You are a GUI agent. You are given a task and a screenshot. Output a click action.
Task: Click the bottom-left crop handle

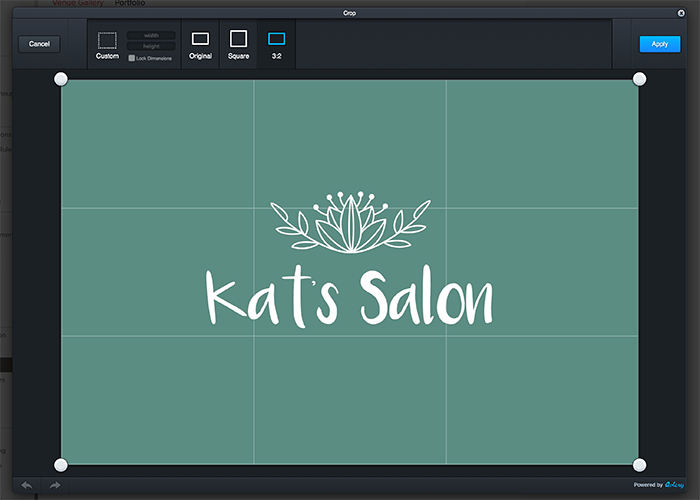tap(61, 465)
